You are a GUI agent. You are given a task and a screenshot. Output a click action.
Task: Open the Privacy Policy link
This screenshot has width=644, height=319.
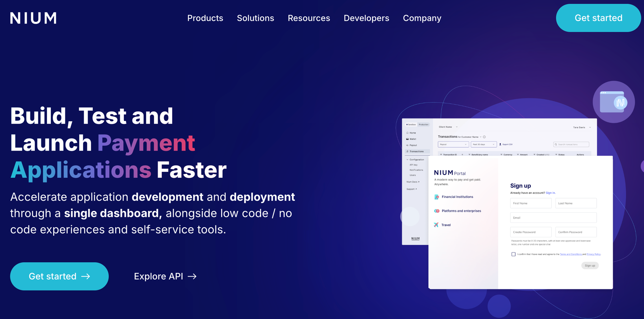click(593, 254)
